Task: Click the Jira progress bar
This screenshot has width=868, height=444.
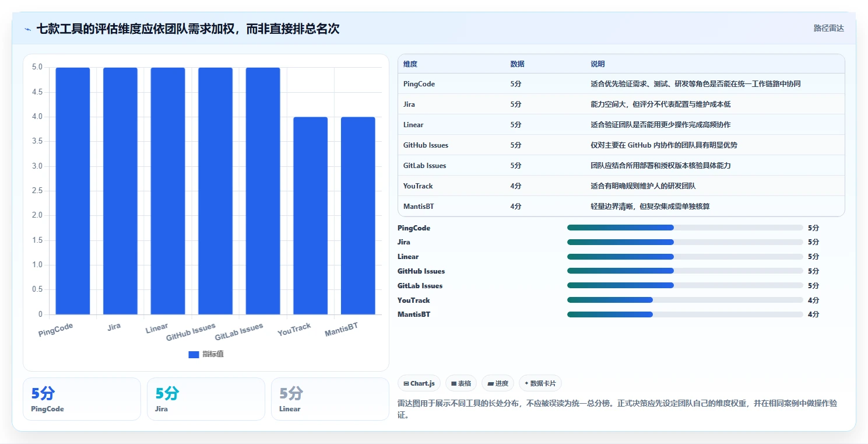Action: coord(685,242)
